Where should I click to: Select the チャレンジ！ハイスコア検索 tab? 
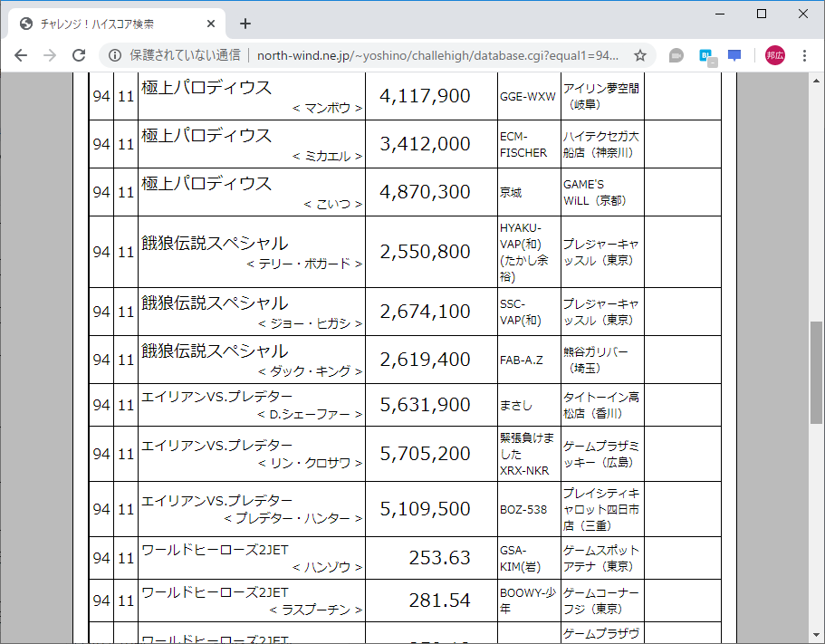tap(109, 24)
